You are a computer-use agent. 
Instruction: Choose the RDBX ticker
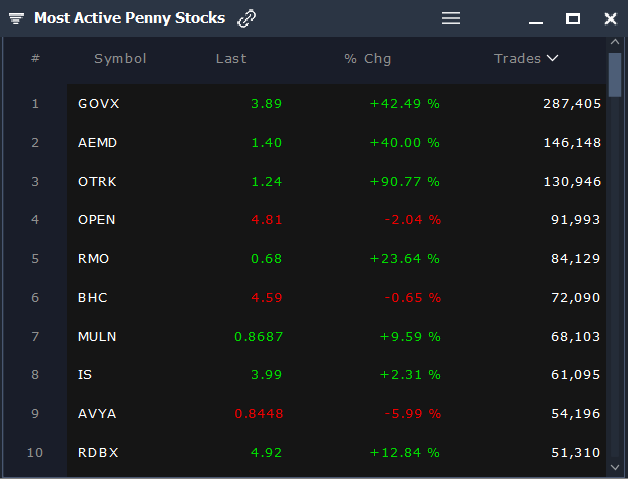point(98,452)
